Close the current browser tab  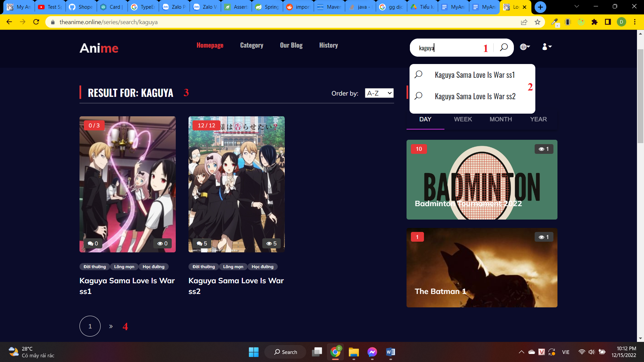(x=525, y=7)
